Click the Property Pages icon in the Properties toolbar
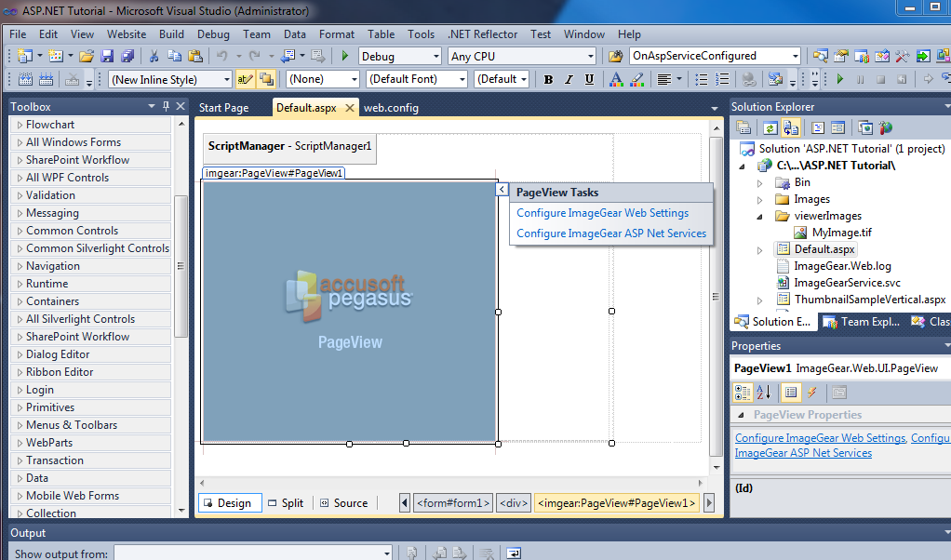This screenshot has width=951, height=560. pos(839,393)
